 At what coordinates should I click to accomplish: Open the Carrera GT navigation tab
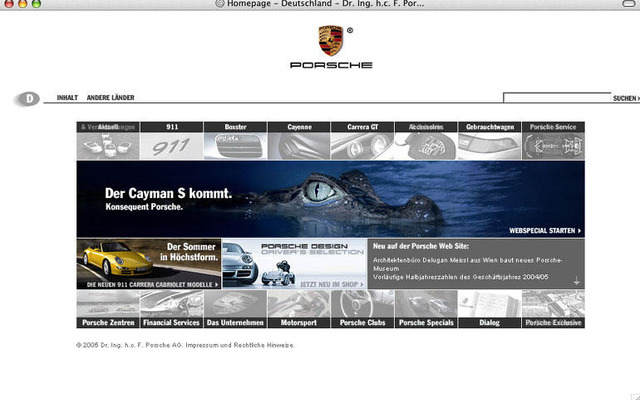[x=362, y=127]
